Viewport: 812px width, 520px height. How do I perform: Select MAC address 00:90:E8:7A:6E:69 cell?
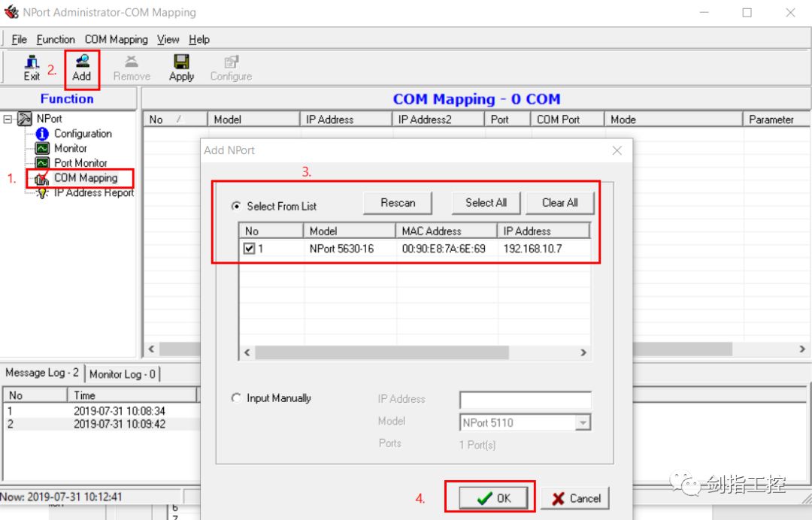coord(444,249)
